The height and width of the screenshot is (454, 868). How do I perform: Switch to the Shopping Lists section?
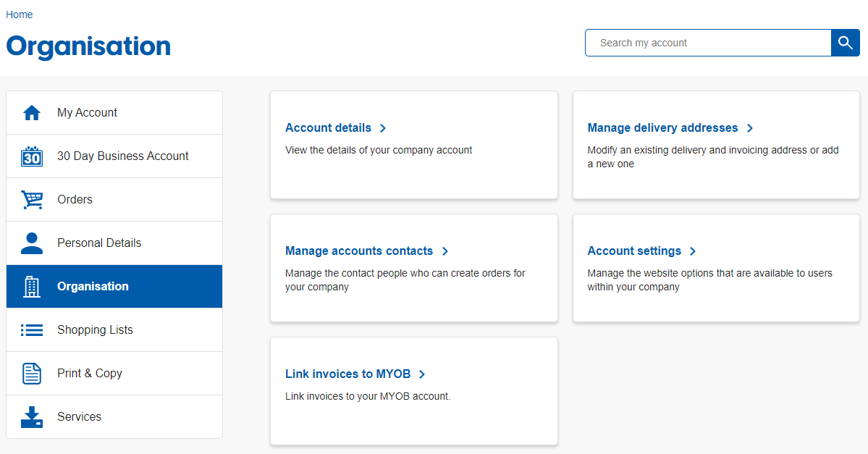point(95,329)
